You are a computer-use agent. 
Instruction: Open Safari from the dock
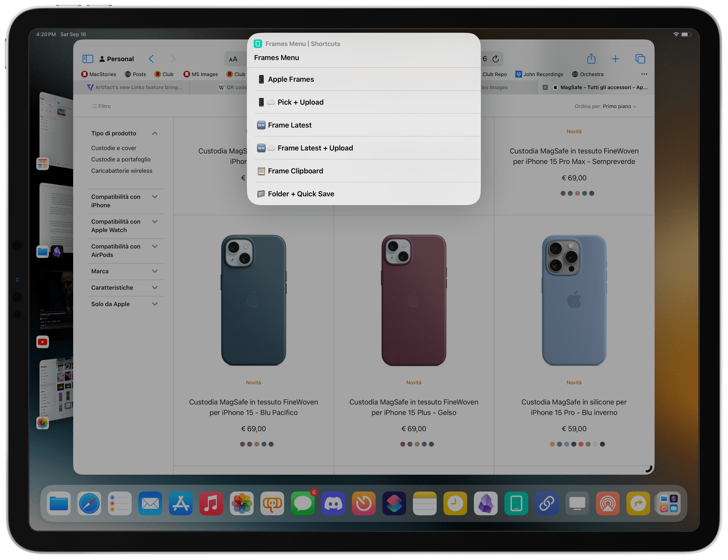click(x=89, y=503)
